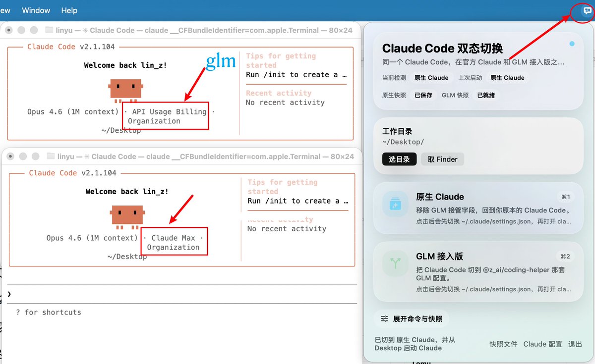Click the status message 已切到 原生 Claude
The width and height of the screenshot is (595, 364).
pyautogui.click(x=415, y=344)
